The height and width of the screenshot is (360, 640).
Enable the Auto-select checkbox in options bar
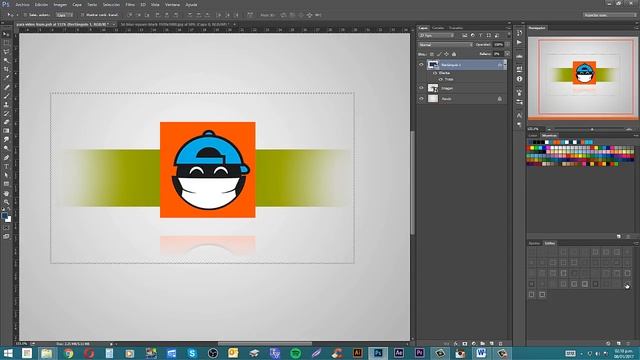(x=25, y=15)
